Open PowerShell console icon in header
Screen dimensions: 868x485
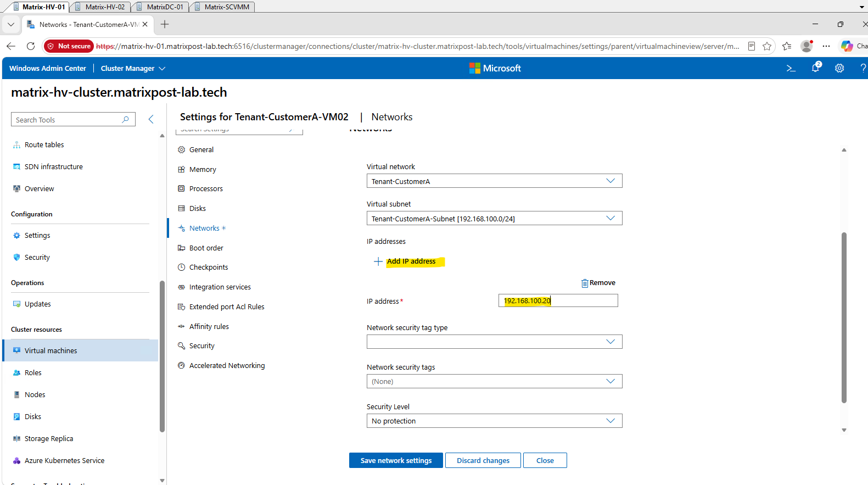(x=791, y=68)
